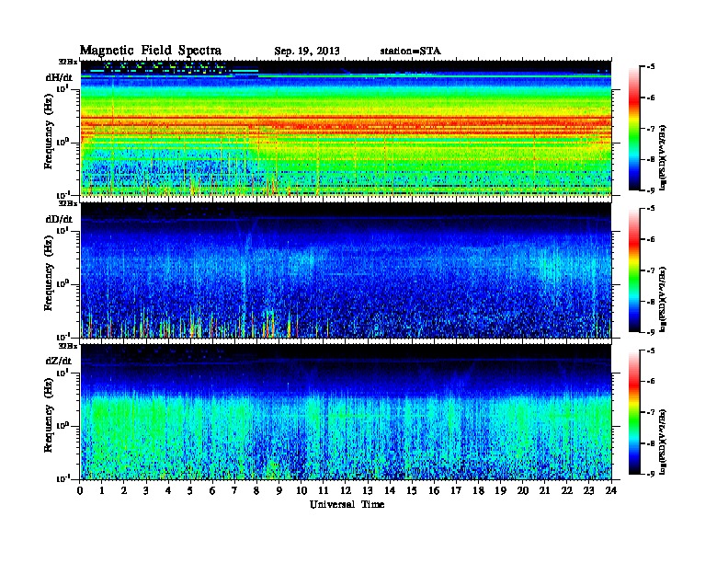Click hour 0 on the time axis
728x563 pixels.
pos(80,491)
